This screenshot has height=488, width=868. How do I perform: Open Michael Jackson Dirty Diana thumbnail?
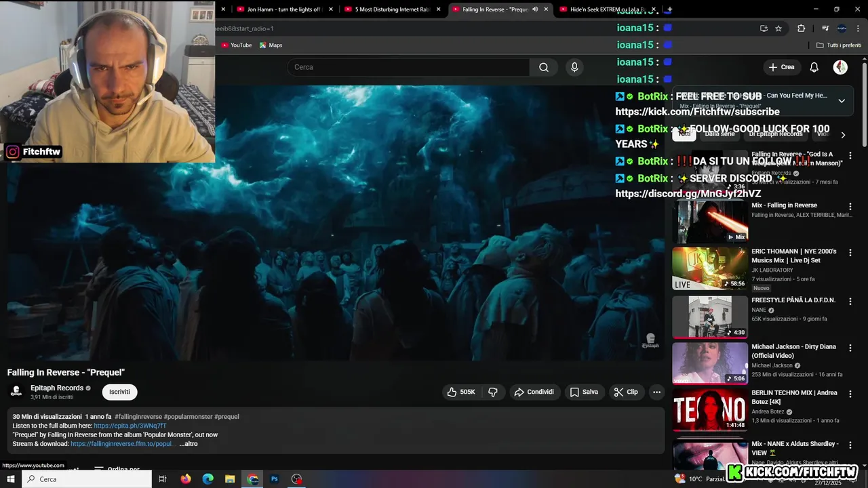710,363
